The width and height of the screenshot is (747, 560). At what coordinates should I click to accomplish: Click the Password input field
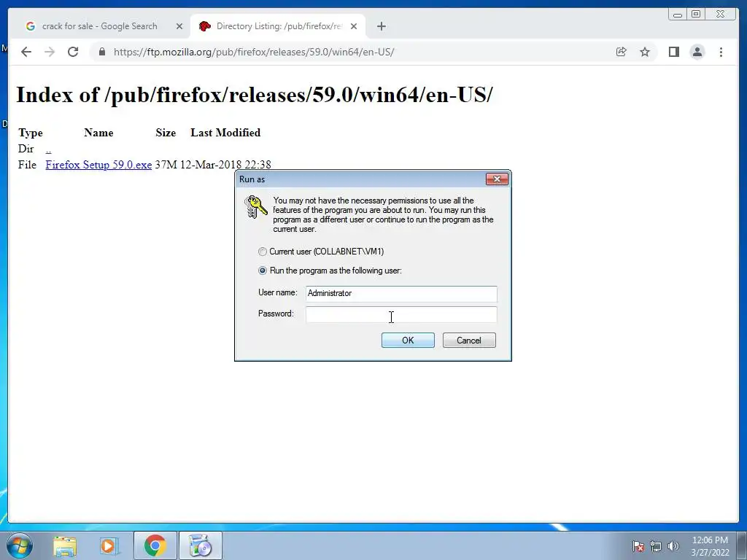point(401,314)
